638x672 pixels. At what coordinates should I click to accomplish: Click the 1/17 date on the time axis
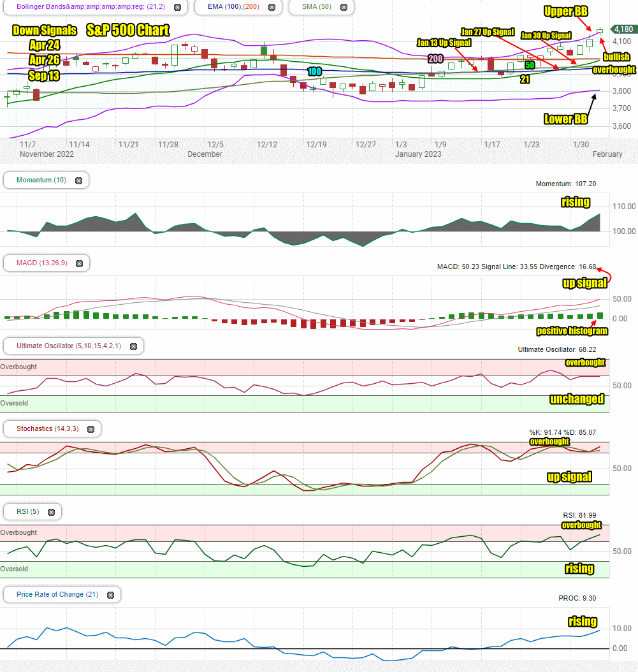coord(492,145)
